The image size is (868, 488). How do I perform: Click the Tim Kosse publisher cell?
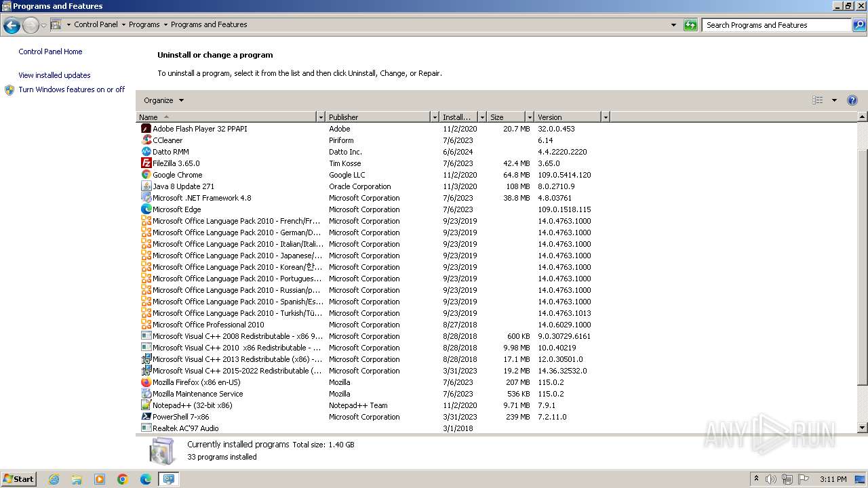[344, 163]
